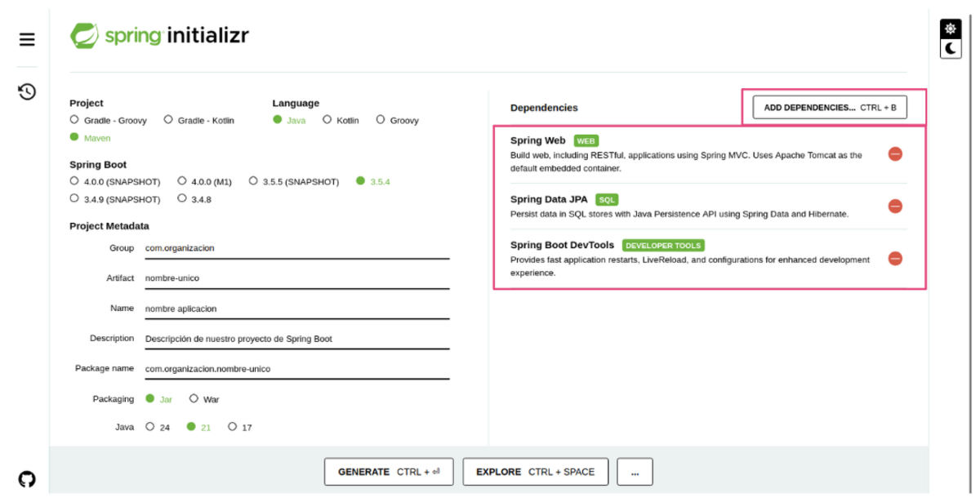
Task: Click the Description input field
Action: [296, 338]
